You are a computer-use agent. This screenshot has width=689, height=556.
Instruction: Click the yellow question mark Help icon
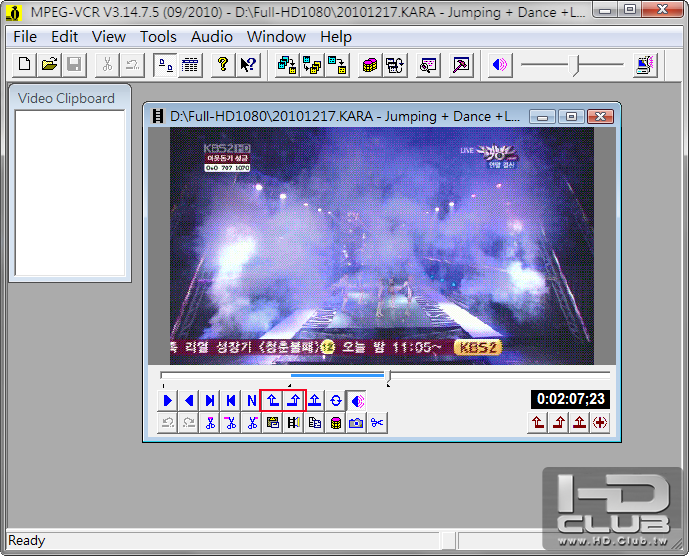tap(223, 65)
